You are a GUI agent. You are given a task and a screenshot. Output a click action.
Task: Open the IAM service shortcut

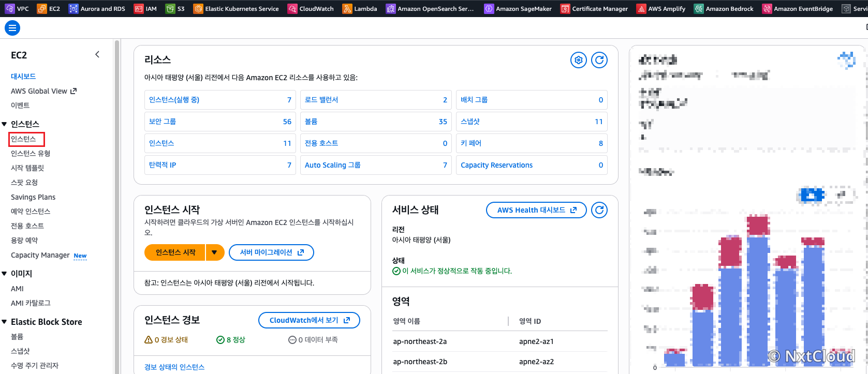[x=145, y=8]
